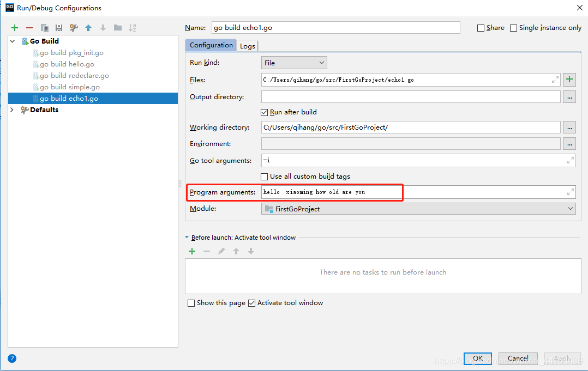Click the Cancel button
588x371 pixels.
click(x=518, y=358)
